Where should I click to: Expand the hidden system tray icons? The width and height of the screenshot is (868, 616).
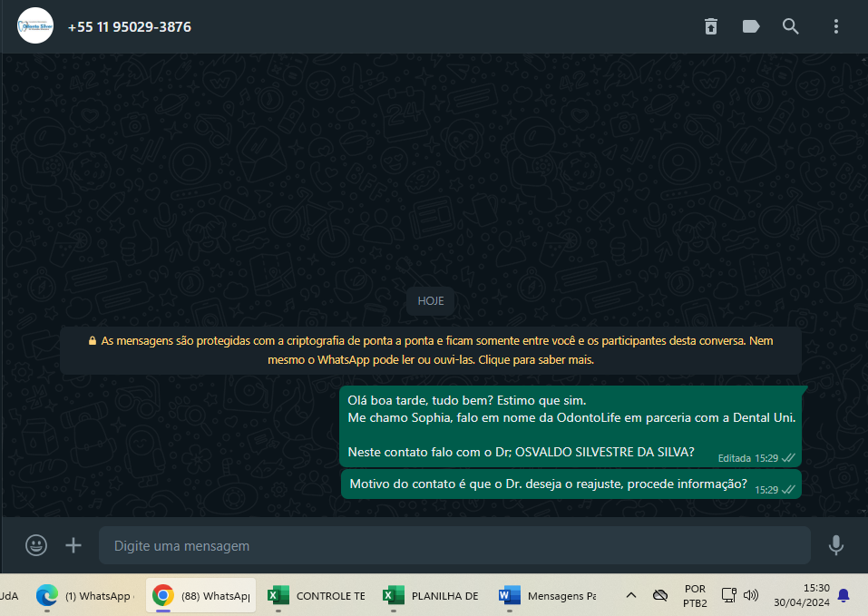pos(630,595)
